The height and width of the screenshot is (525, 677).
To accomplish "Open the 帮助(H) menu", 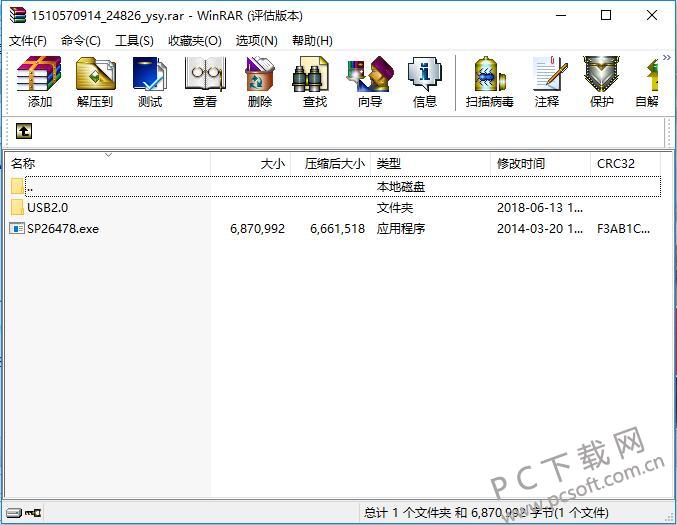I will (312, 41).
